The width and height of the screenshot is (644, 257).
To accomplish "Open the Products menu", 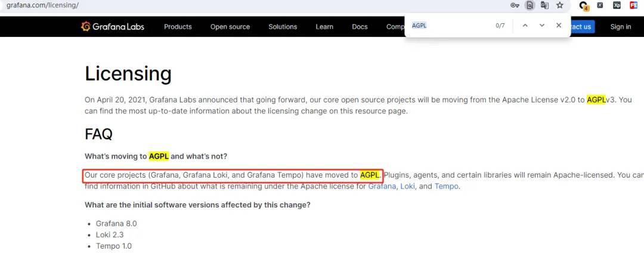I will click(x=178, y=27).
